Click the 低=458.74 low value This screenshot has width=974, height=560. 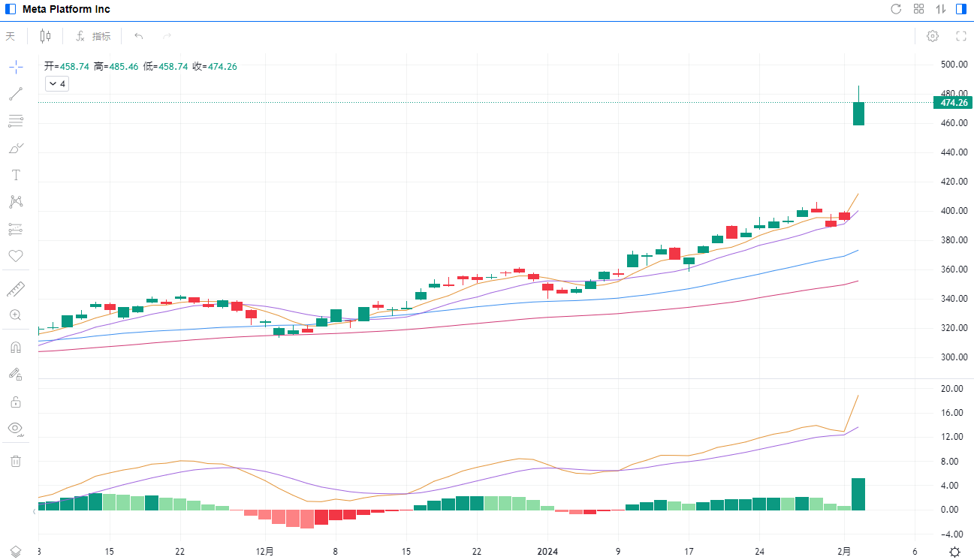tap(165, 67)
